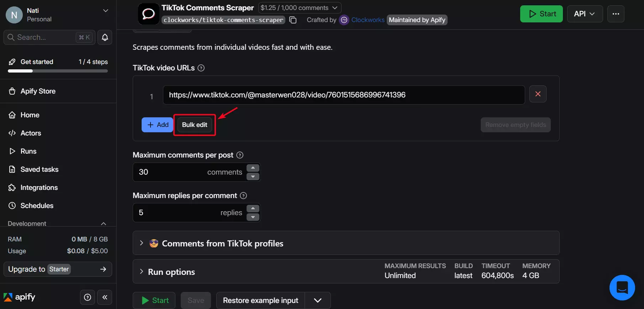Collapse the sidebar with double chevron
Viewport: 644px width, 309px height.
coord(105,297)
